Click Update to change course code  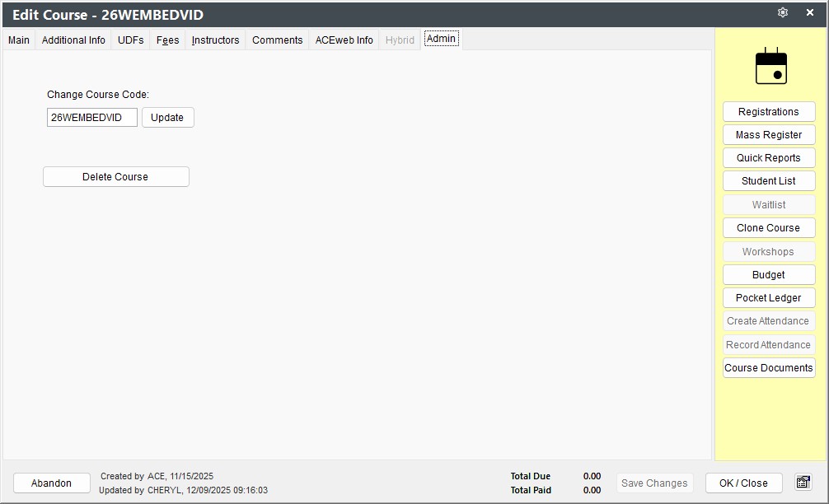point(167,117)
